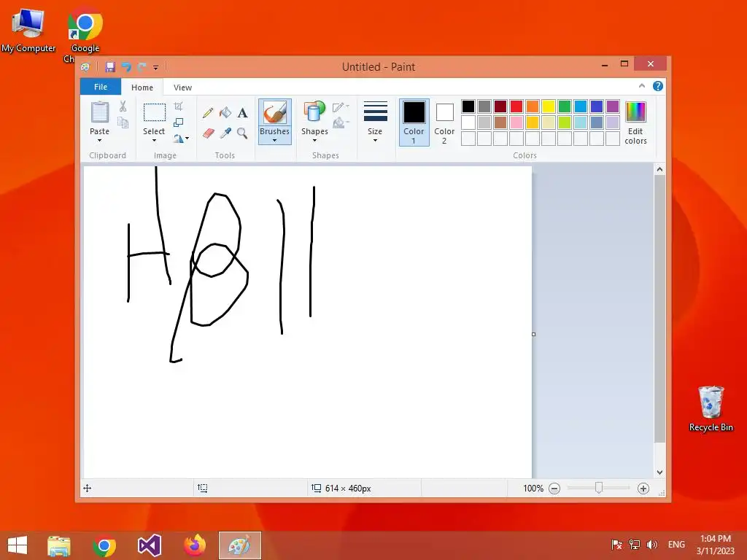The width and height of the screenshot is (747, 560).
Task: Expand the Paste dropdown arrow
Action: coord(99,141)
